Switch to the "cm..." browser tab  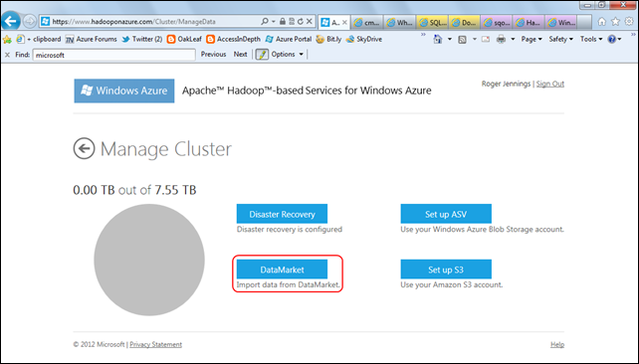(x=366, y=23)
